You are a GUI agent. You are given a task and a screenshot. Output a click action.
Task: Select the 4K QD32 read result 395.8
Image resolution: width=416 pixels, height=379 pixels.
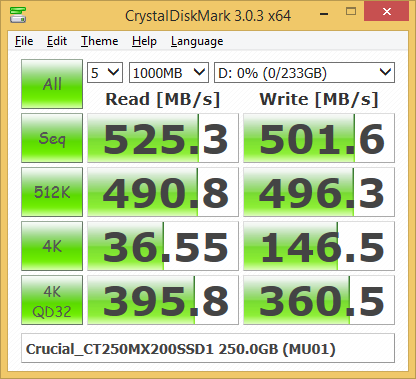[x=163, y=300]
